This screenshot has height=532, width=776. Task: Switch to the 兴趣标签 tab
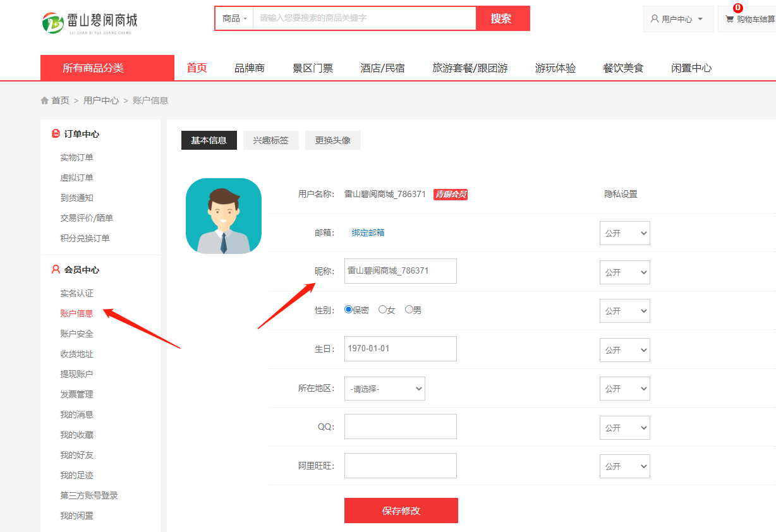(270, 140)
